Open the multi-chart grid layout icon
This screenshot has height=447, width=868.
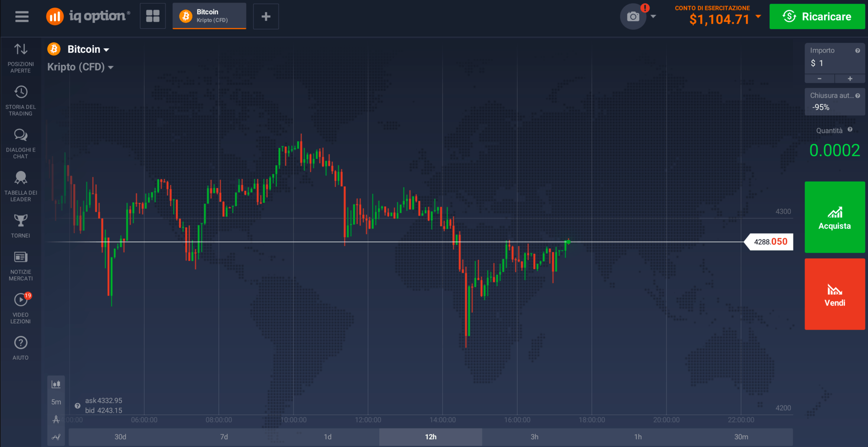tap(153, 16)
